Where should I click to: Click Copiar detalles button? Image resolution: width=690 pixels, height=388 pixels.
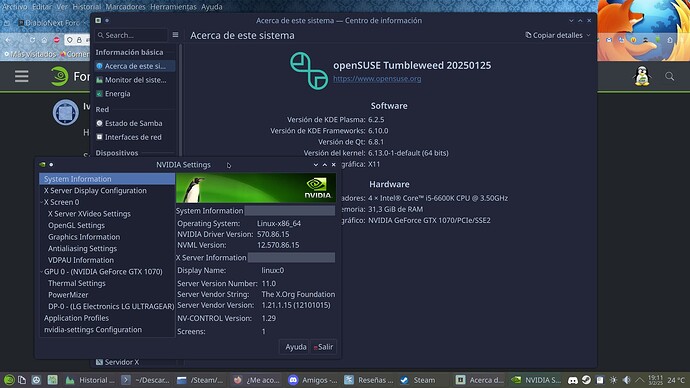tap(558, 35)
